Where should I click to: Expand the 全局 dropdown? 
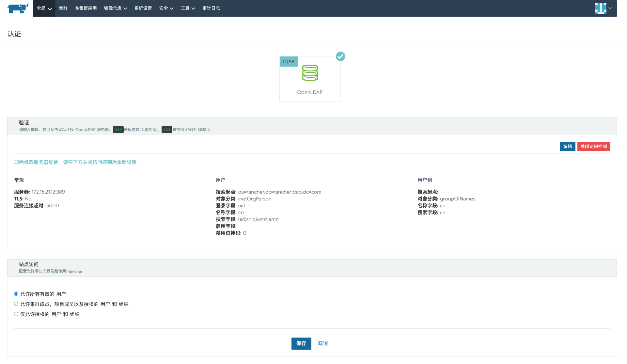[44, 8]
